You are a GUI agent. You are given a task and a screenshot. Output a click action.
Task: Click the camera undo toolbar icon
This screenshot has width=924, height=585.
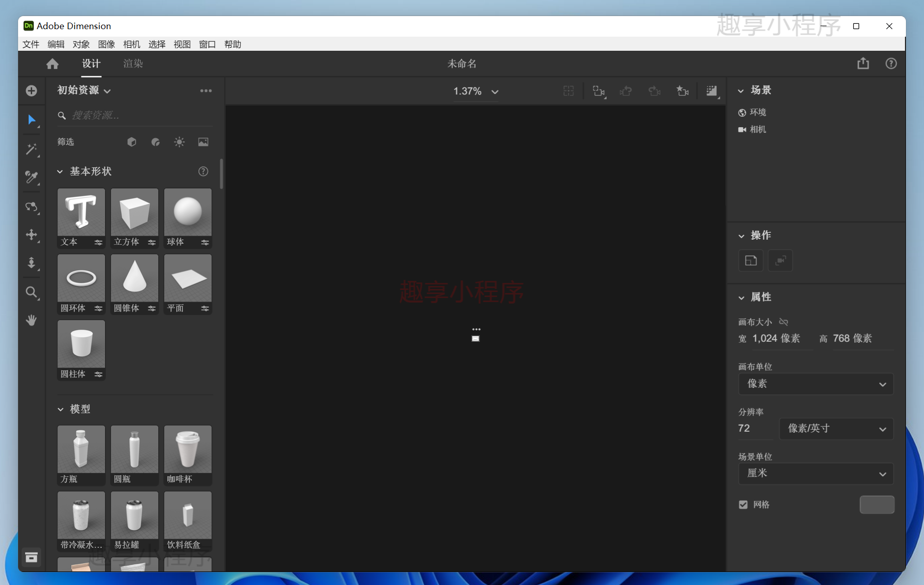click(626, 91)
